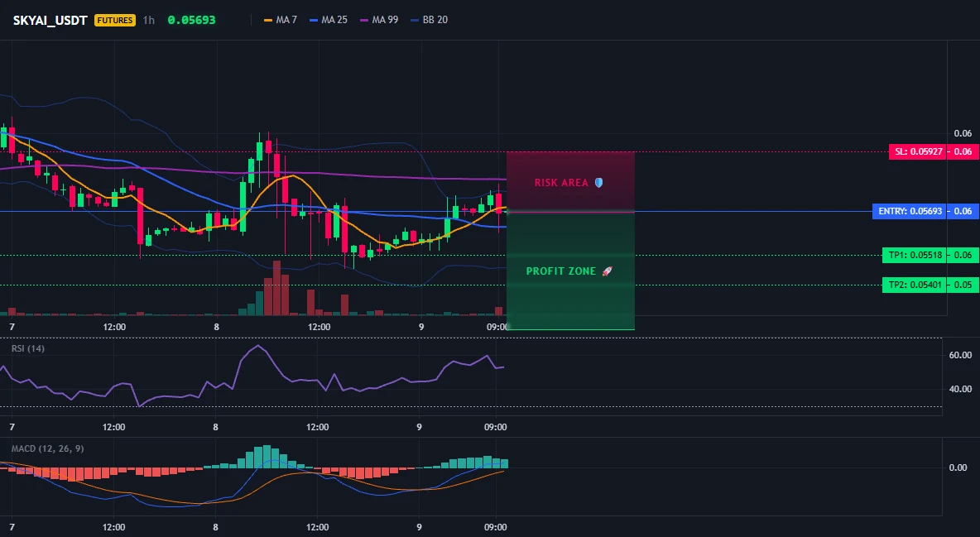The height and width of the screenshot is (537, 980).
Task: Click the rocket icon beside PROFIT ZONE
Action: coord(607,271)
